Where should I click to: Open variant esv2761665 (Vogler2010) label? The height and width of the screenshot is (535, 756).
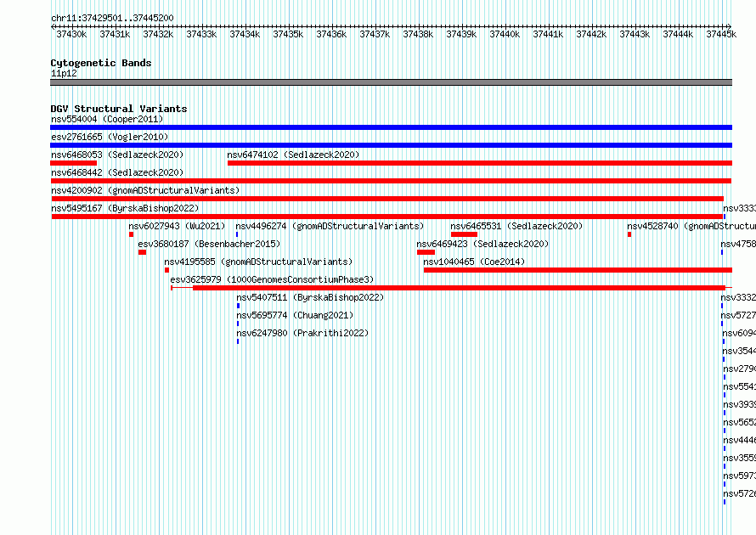coord(110,137)
